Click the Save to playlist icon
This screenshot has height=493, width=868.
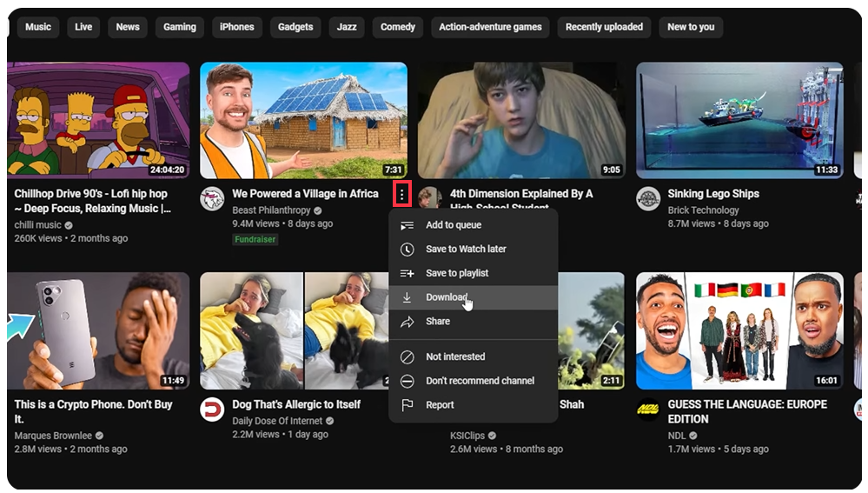click(x=407, y=273)
